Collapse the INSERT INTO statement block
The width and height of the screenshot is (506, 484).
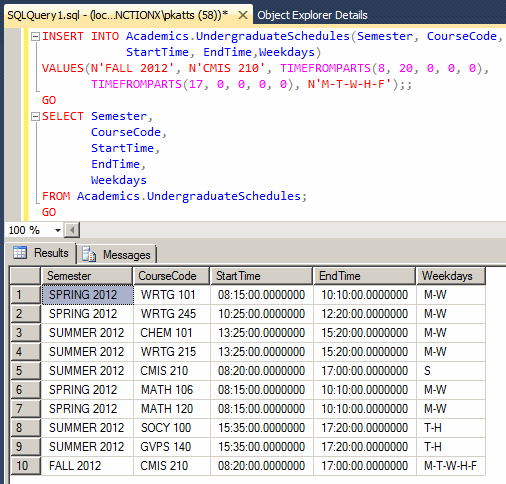pos(35,36)
